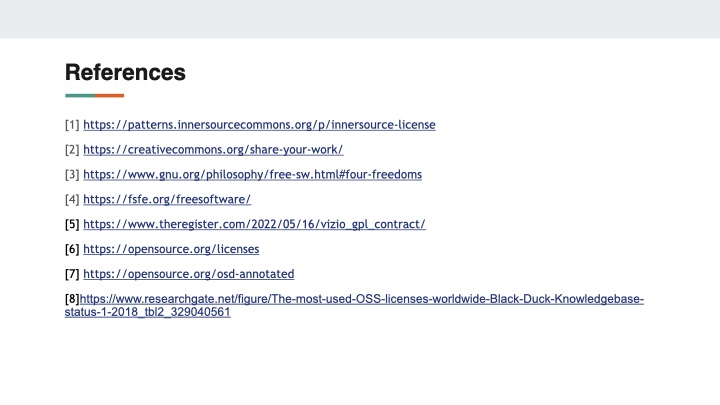The width and height of the screenshot is (720, 405).
Task: Open the opensource.org osd-annotated link
Action: pos(188,274)
